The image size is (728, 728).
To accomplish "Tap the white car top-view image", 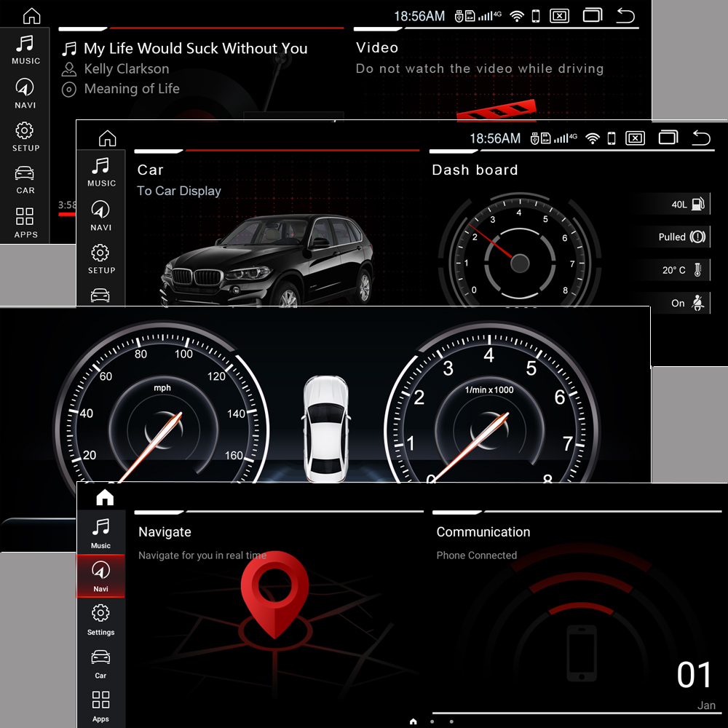I will (325, 428).
